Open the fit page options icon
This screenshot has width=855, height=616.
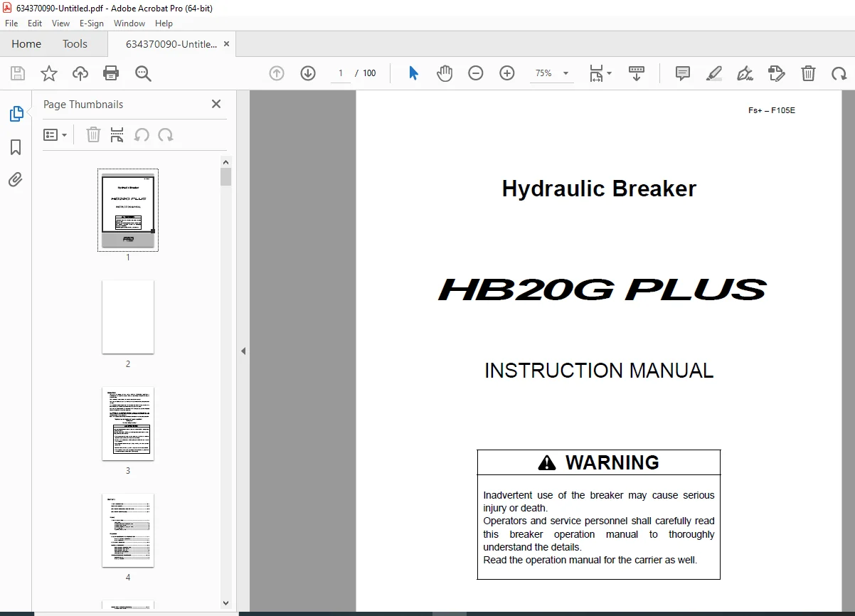[600, 73]
